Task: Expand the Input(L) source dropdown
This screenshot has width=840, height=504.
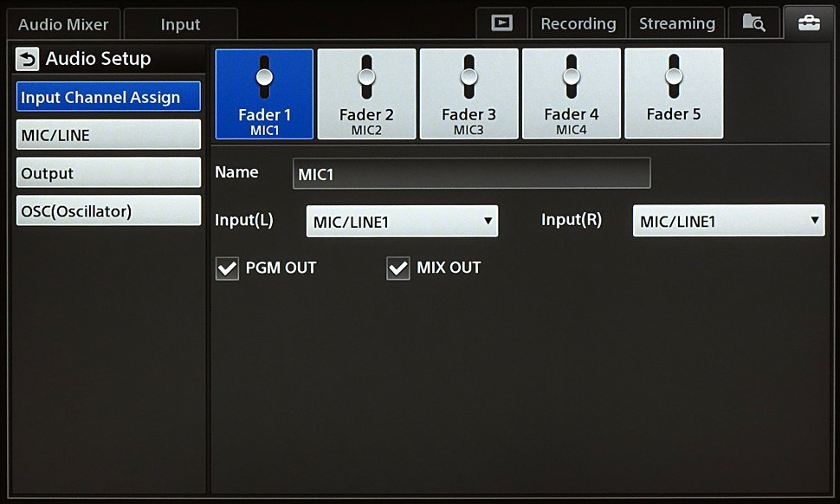Action: coord(402,222)
